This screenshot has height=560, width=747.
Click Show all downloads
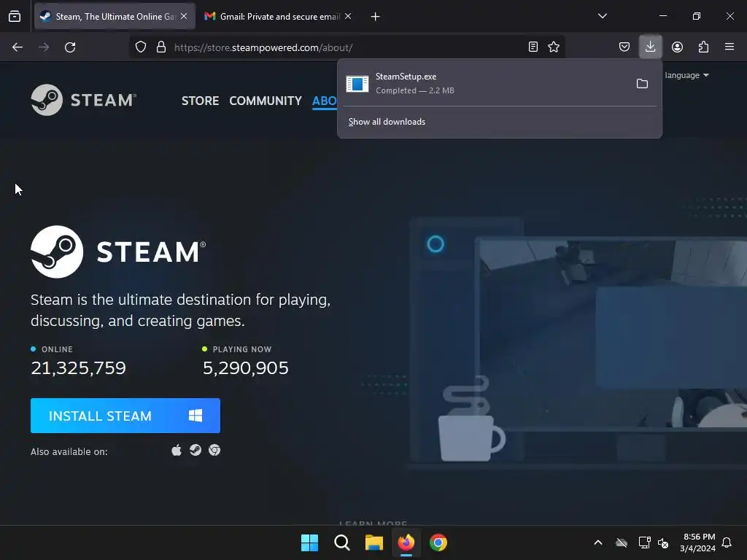pos(387,122)
